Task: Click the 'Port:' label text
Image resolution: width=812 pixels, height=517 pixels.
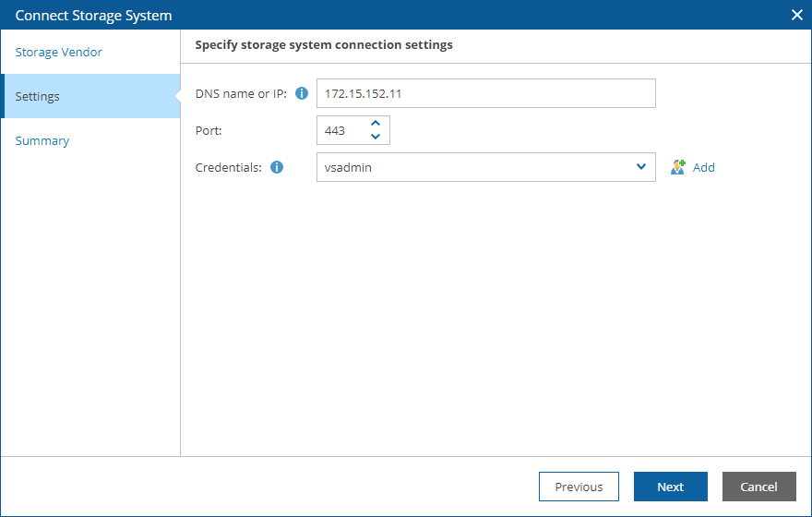Action: coord(209,131)
